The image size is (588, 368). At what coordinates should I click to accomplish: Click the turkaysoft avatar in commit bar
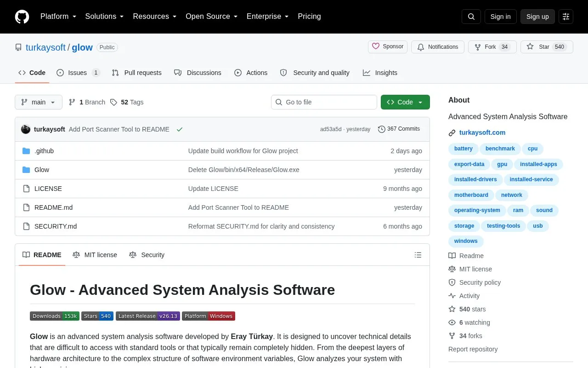[26, 129]
